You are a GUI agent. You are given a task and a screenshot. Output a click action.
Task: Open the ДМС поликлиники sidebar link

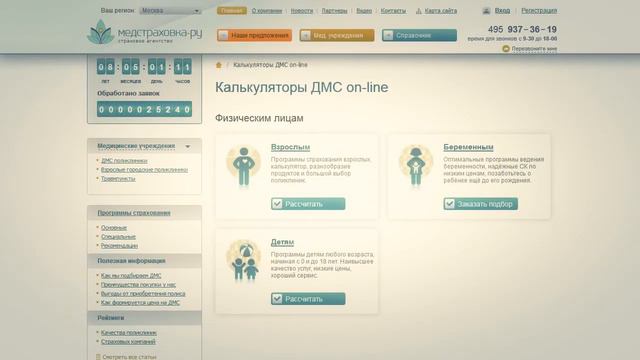(x=124, y=161)
